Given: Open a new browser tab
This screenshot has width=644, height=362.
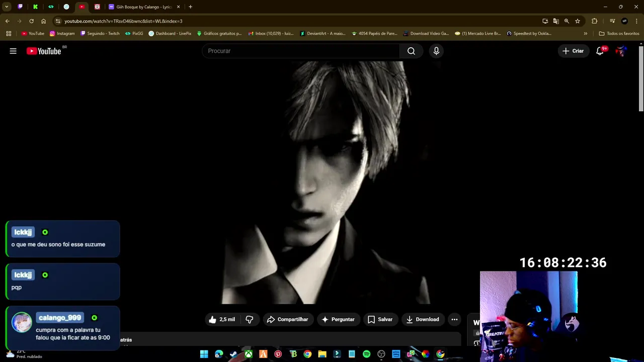Looking at the screenshot, I should [190, 7].
